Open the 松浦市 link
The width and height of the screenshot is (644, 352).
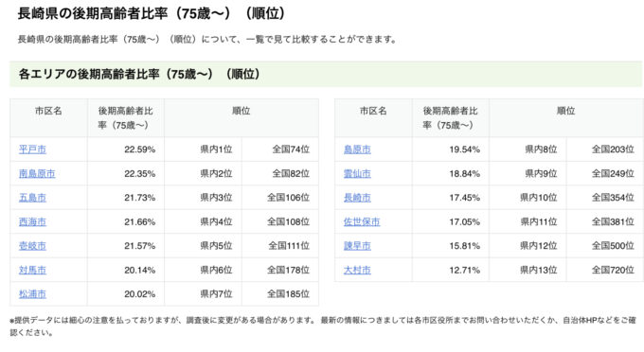32,294
